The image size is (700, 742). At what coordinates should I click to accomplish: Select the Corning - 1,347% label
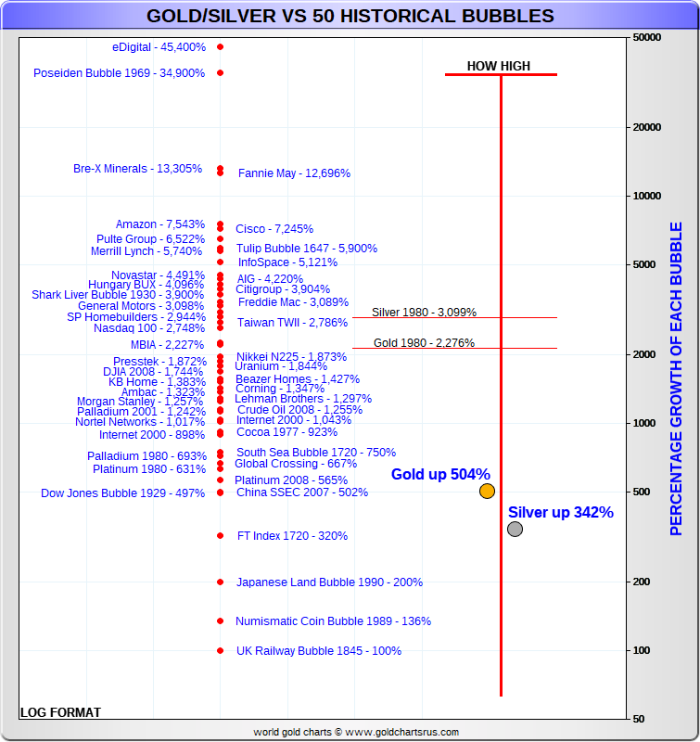[280, 389]
